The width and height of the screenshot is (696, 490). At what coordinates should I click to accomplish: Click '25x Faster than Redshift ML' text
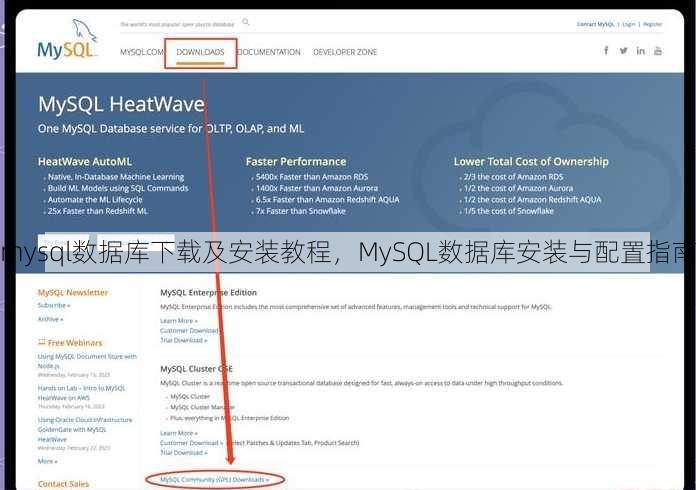(x=98, y=211)
